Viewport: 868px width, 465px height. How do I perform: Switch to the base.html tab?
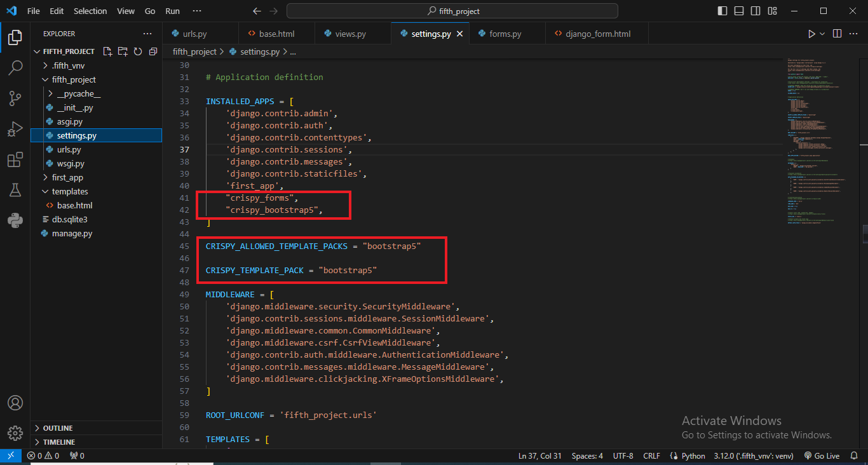[277, 34]
